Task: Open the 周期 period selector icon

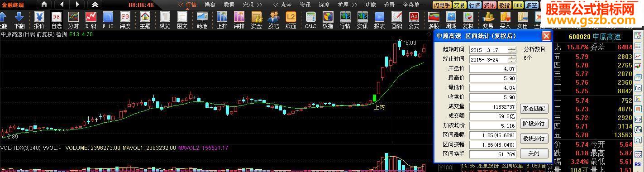Action: pyautogui.click(x=451, y=20)
